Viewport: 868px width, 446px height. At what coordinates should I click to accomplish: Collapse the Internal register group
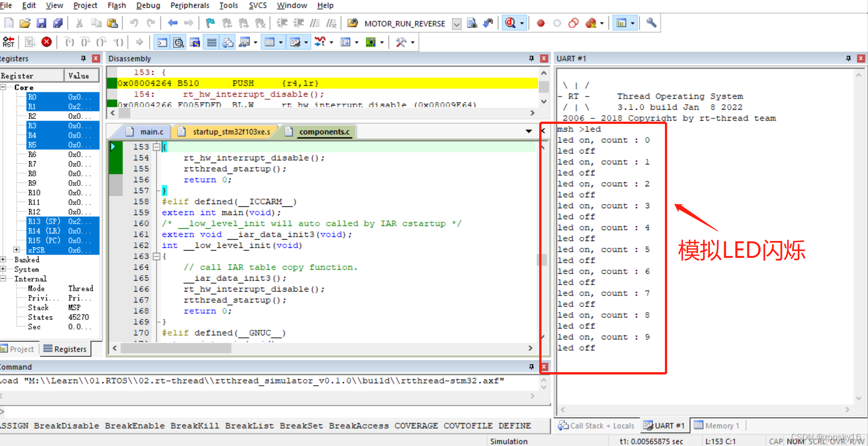click(x=3, y=278)
